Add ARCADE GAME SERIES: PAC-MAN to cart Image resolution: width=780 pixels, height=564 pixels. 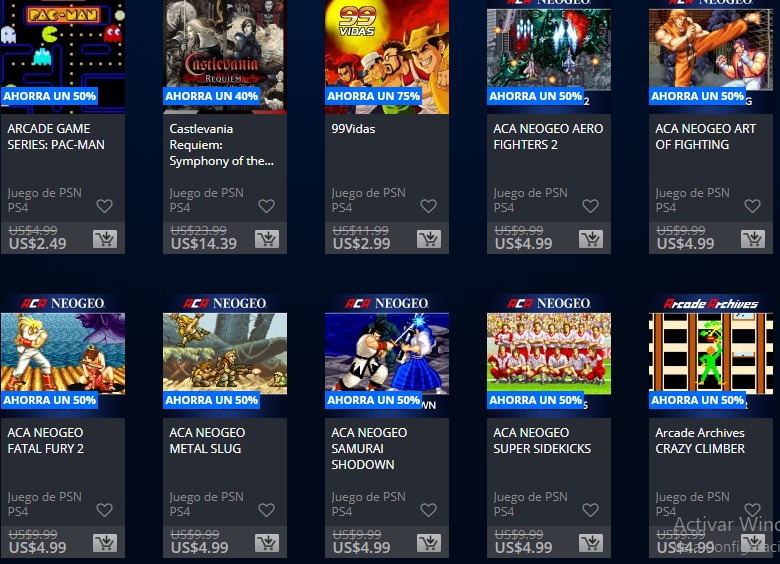[105, 239]
